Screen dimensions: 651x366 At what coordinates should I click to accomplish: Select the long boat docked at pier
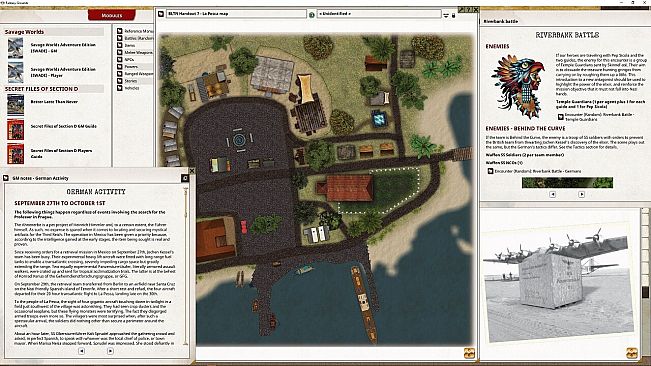[x=364, y=304]
